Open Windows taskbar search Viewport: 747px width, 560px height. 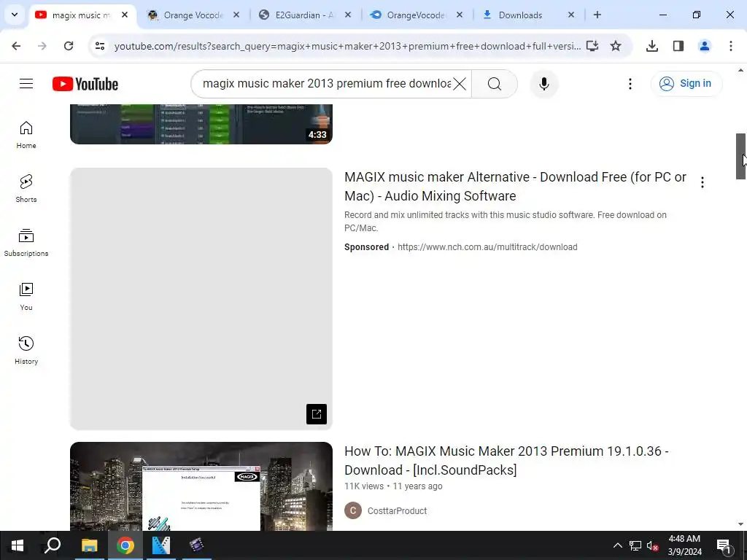pos(53,545)
